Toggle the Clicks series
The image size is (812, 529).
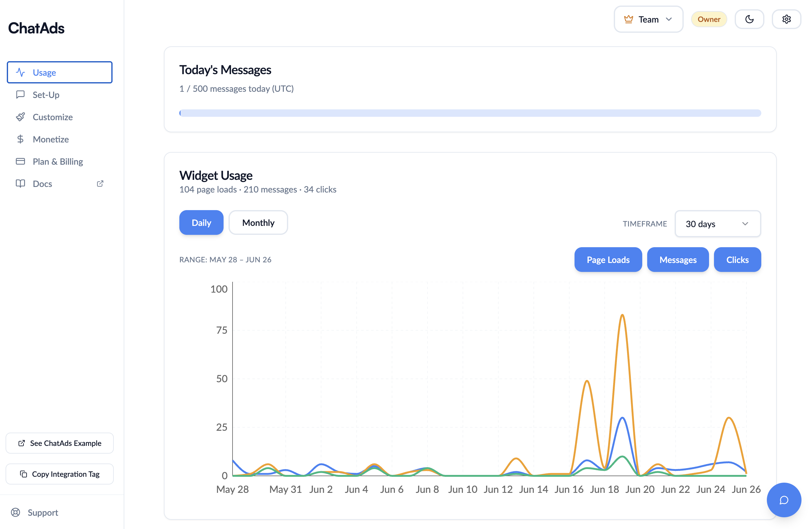(x=737, y=260)
